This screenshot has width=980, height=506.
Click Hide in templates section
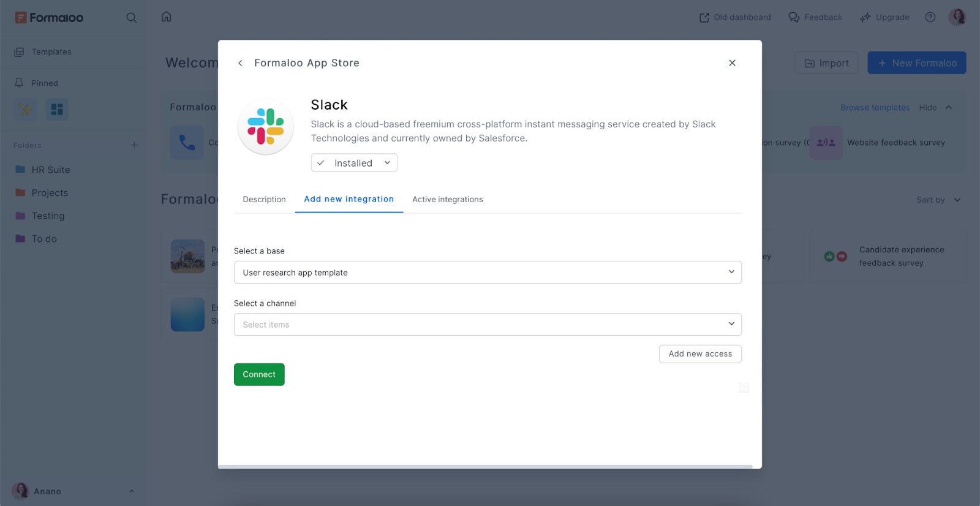[x=928, y=108]
